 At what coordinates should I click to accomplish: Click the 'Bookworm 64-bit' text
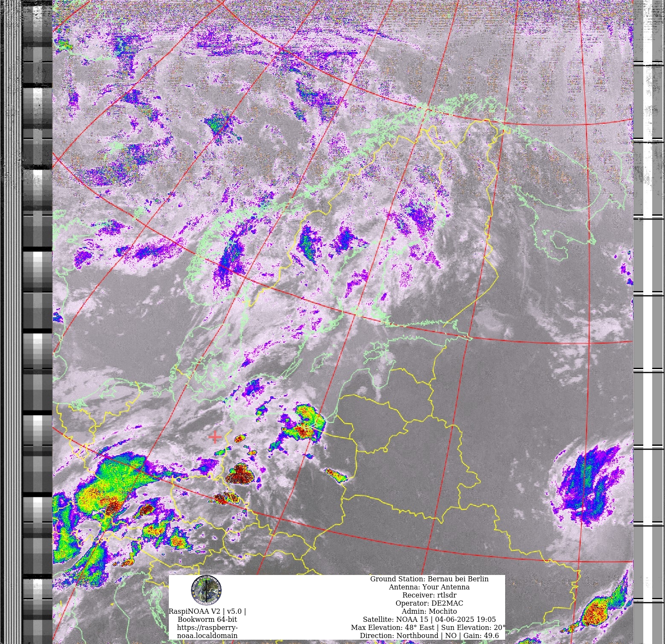(x=207, y=619)
